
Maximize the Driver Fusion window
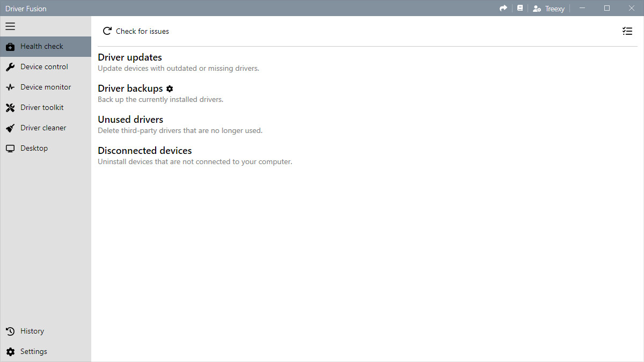tap(607, 8)
